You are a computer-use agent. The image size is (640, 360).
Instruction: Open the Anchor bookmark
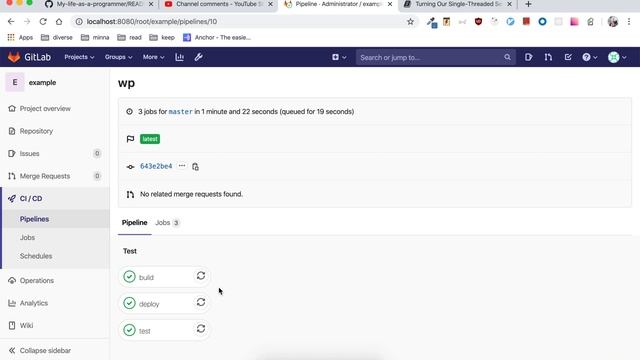click(217, 38)
